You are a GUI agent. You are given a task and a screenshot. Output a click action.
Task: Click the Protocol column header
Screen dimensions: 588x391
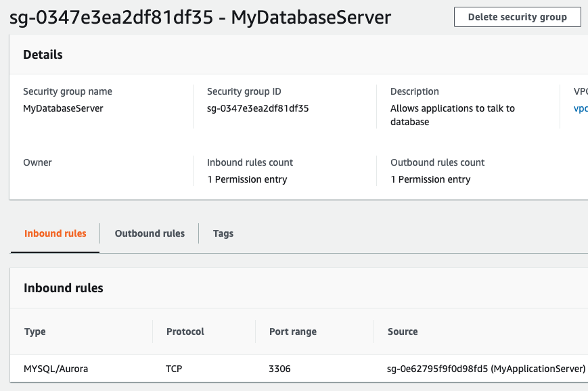[x=185, y=331]
